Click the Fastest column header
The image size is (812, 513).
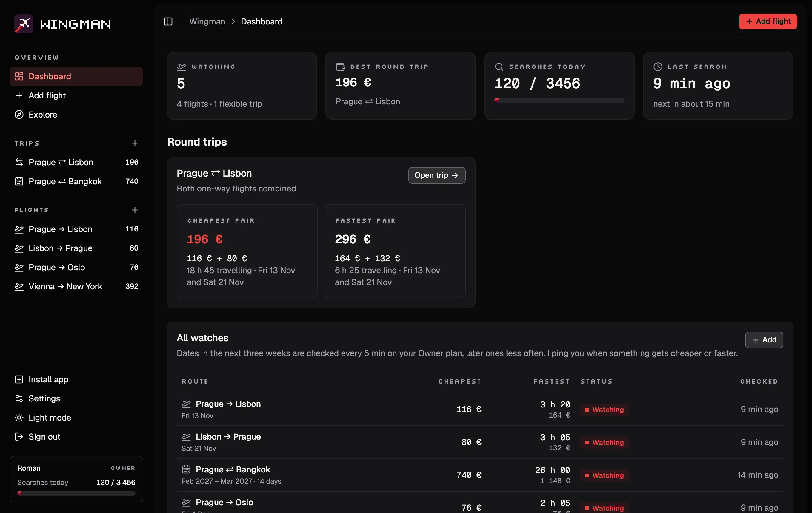point(552,382)
